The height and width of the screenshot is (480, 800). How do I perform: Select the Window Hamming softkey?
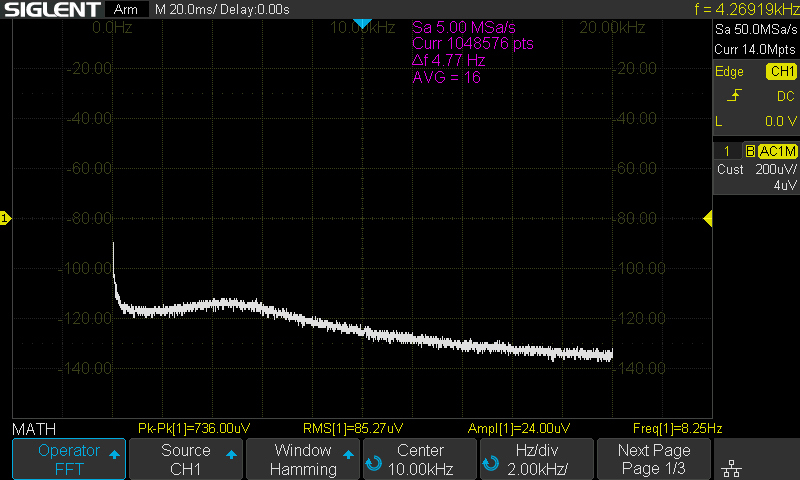(x=303, y=459)
